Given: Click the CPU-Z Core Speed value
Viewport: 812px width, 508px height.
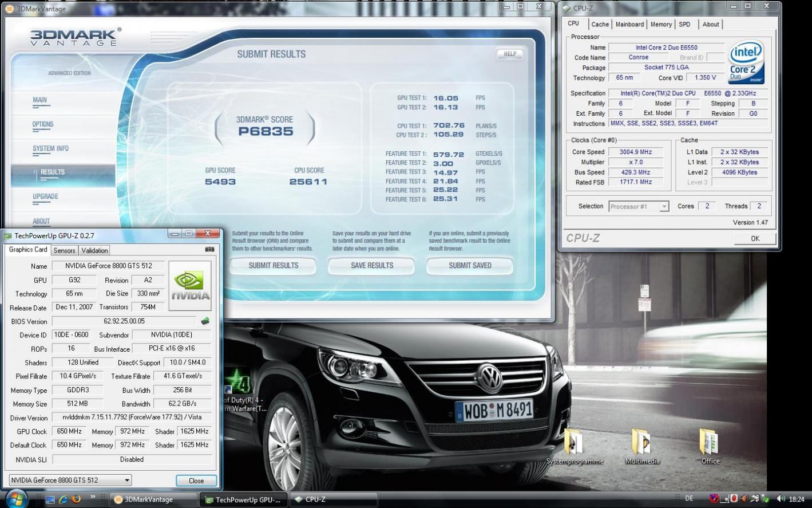Looking at the screenshot, I should [635, 152].
